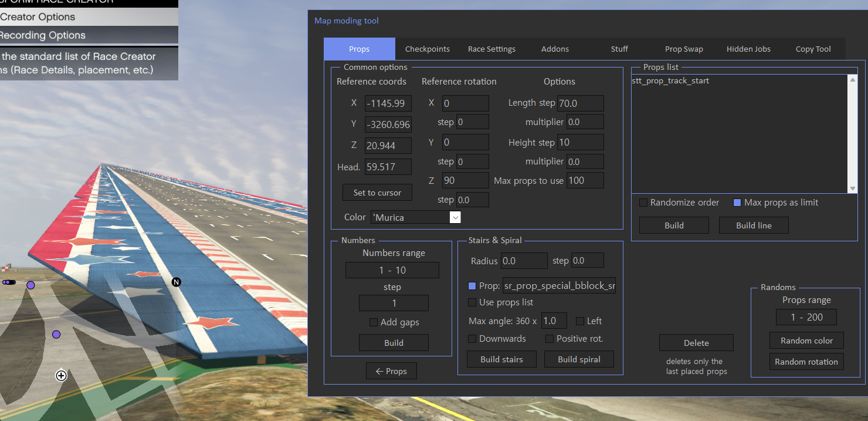Click the N north marker on the map
Viewport: 868px width, 421px height.
(176, 282)
